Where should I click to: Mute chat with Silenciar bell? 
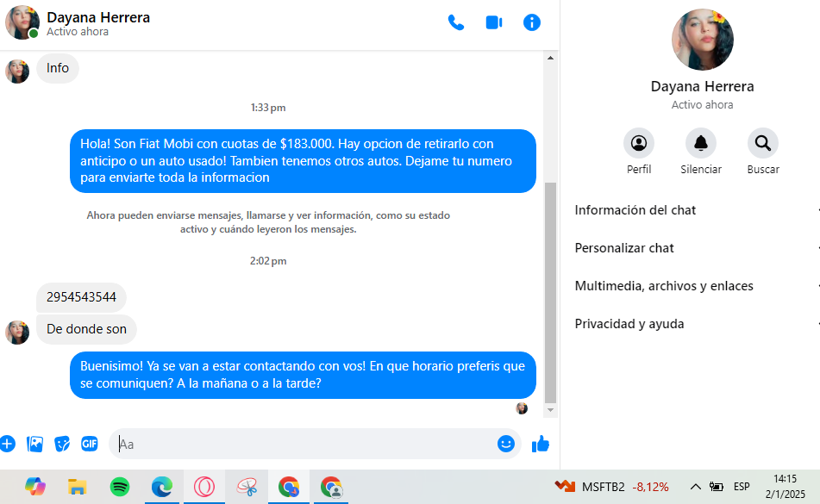[x=701, y=143]
